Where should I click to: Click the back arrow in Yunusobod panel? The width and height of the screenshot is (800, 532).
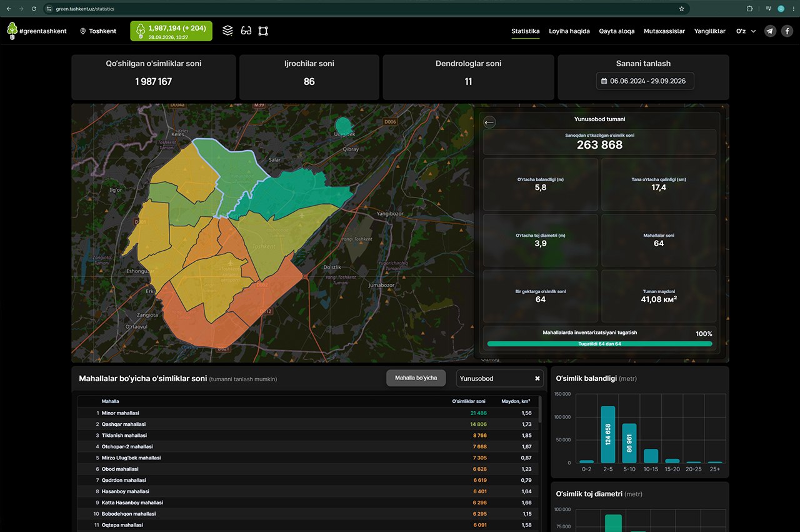click(489, 123)
